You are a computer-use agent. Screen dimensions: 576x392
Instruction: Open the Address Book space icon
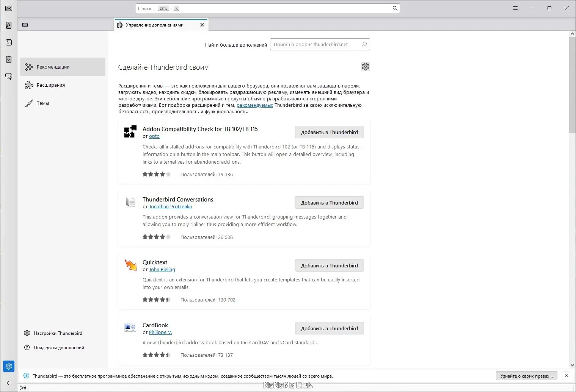click(x=9, y=25)
